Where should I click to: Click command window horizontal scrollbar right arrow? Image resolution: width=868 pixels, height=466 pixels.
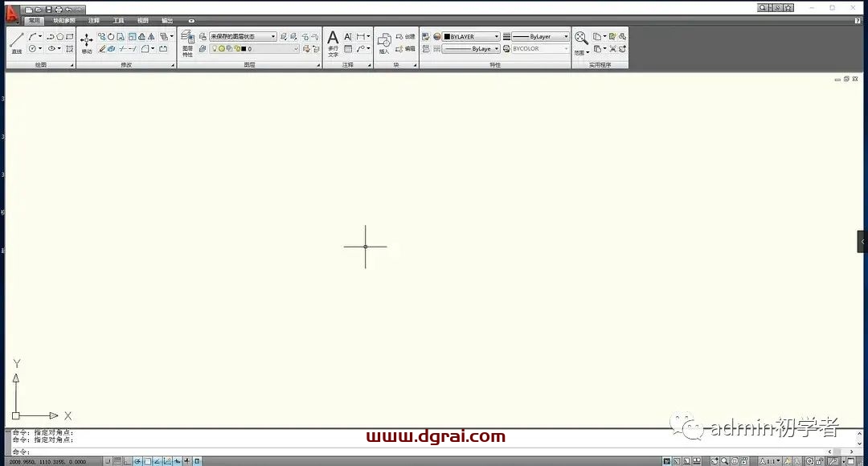point(852,452)
